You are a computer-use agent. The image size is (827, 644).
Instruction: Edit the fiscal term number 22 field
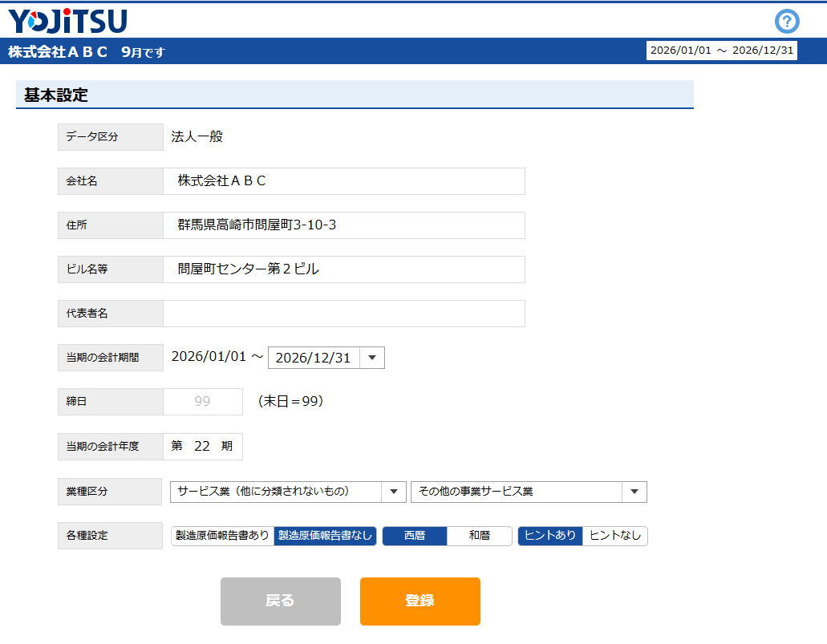click(x=202, y=447)
